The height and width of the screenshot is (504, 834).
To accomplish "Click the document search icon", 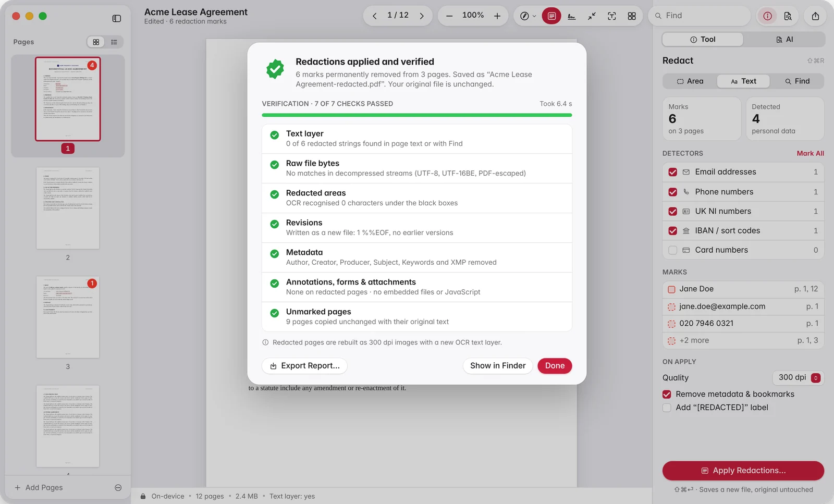I will 788,16.
